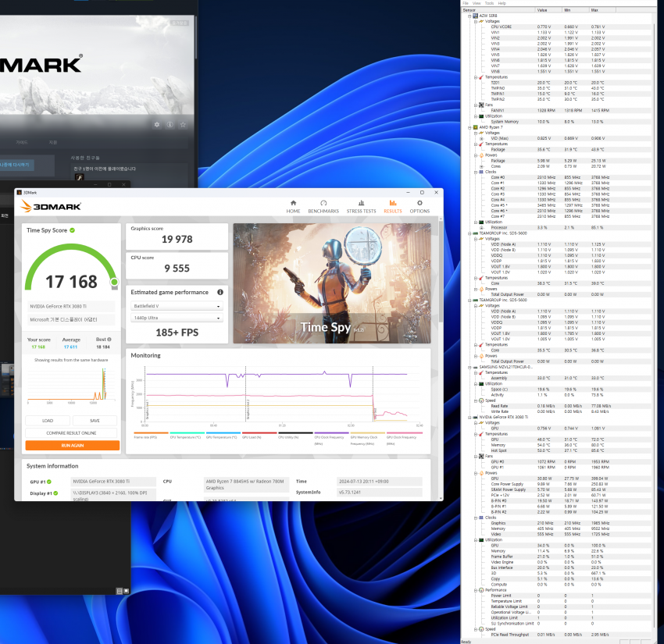Click the SAVE result button
This screenshot has height=644, width=664.
[95, 421]
